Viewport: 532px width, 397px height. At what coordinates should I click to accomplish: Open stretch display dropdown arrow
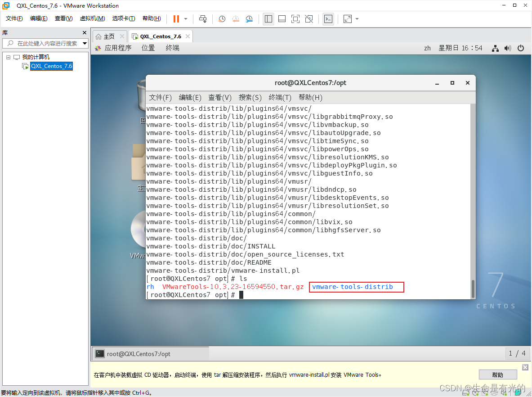click(357, 19)
